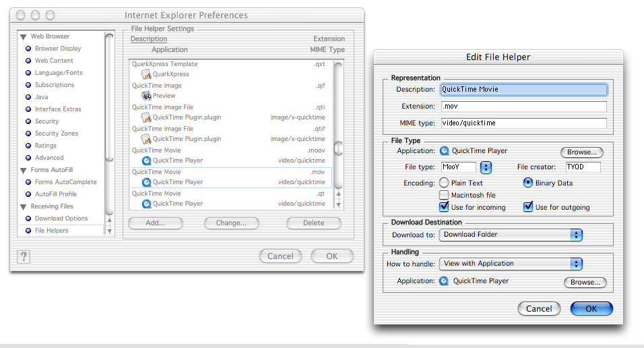The height and width of the screenshot is (348, 644).
Task: Click QuickTime Player icon in .mov row
Action: (x=146, y=182)
